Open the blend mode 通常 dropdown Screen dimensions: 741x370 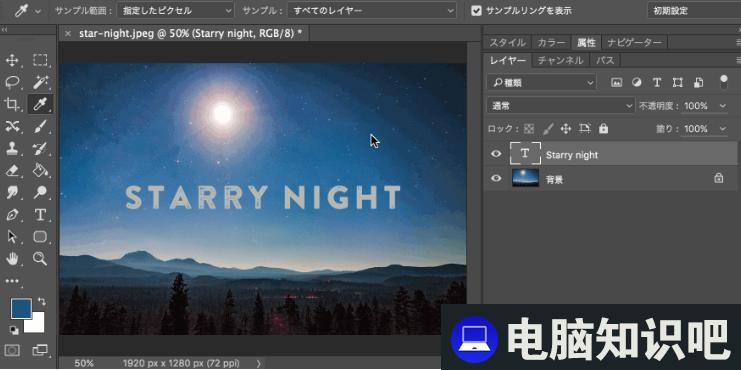(561, 106)
